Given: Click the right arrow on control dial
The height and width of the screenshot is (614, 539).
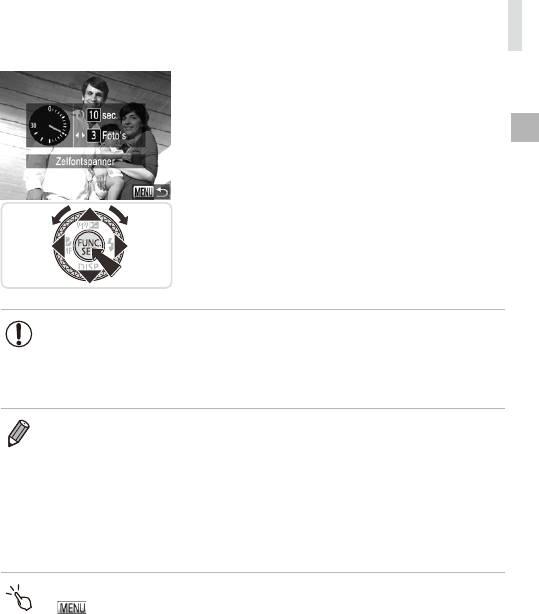Looking at the screenshot, I should click(121, 246).
